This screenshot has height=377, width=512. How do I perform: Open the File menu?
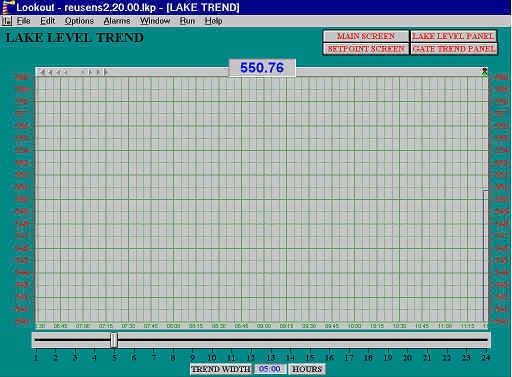23,21
